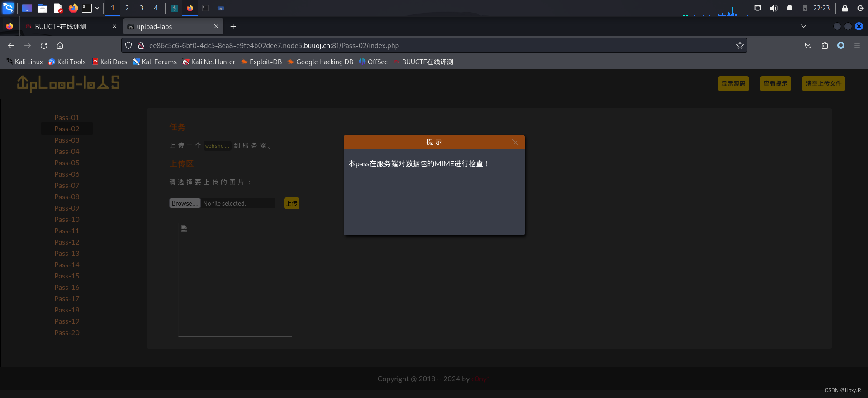Click the volume icon in system tray
This screenshot has height=398, width=868.
(774, 8)
